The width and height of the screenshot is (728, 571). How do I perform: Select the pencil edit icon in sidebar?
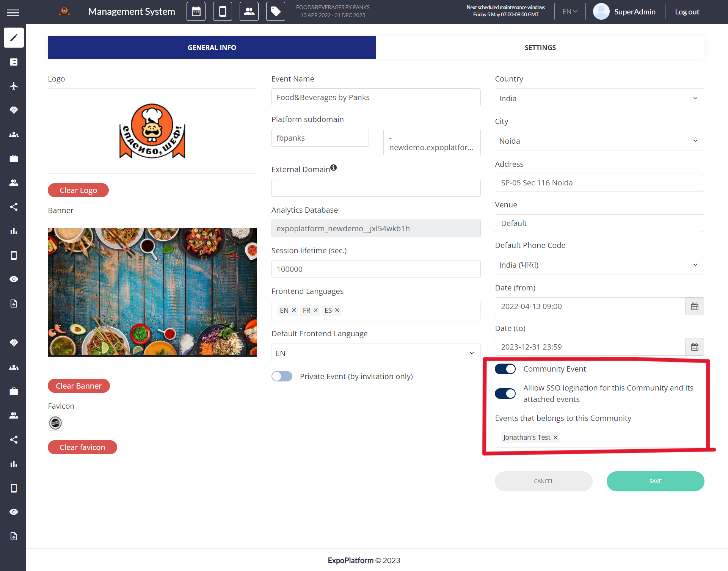14,38
